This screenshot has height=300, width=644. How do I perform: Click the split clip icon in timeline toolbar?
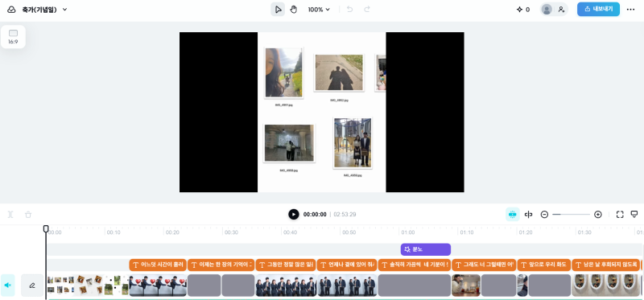[10, 214]
